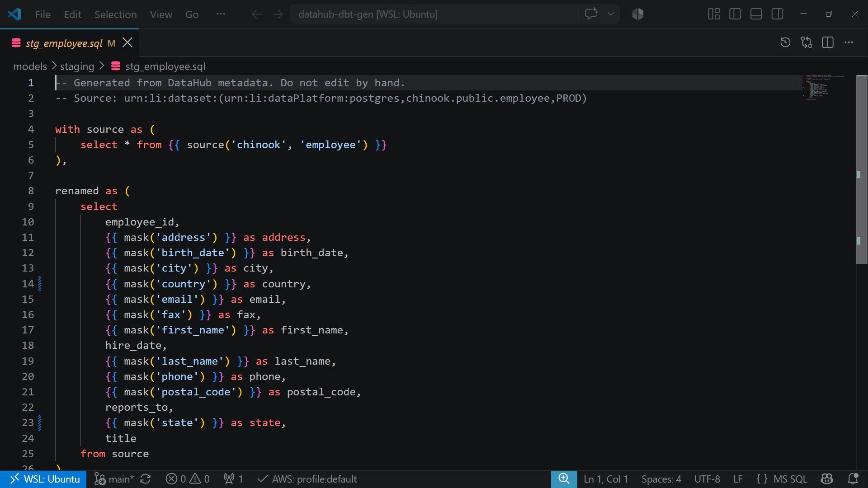Open the Edit menu
Screen dimensions: 868x488
coord(72,14)
